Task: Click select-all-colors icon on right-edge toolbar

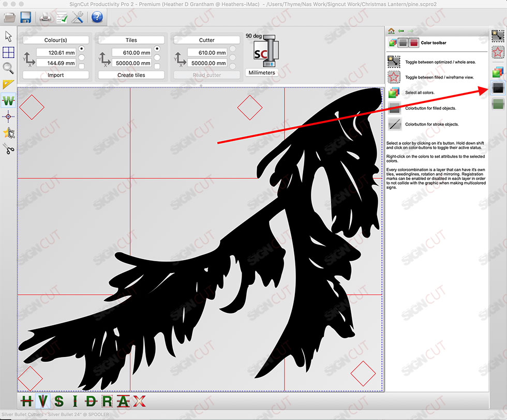Action: (x=498, y=72)
